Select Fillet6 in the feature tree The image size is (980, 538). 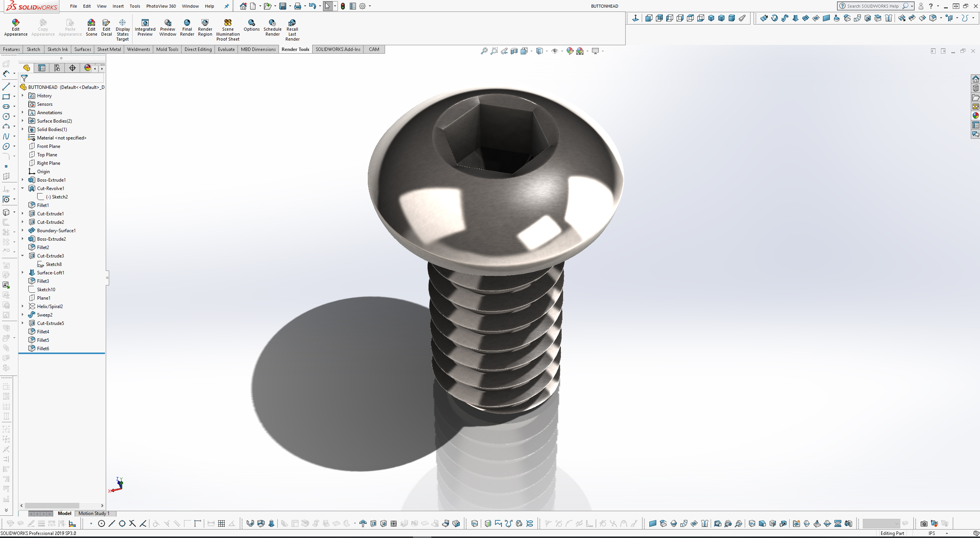point(43,348)
